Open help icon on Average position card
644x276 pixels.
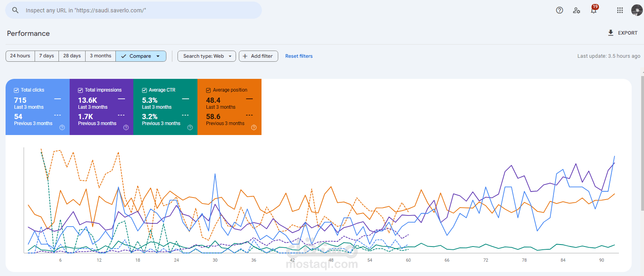click(x=254, y=127)
